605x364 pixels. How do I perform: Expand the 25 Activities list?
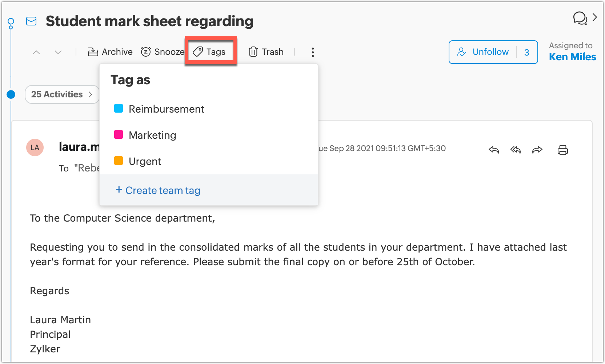[x=62, y=94]
